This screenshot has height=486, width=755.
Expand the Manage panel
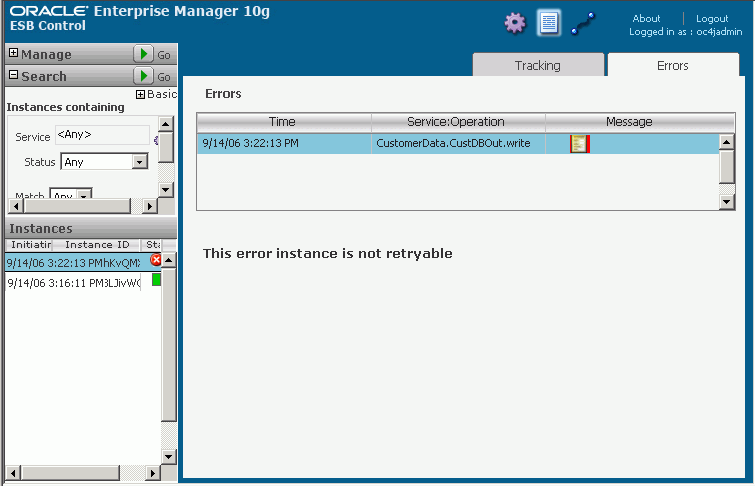coord(13,53)
